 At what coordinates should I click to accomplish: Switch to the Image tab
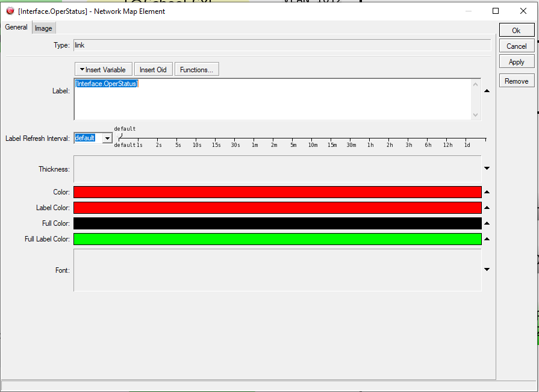point(43,28)
